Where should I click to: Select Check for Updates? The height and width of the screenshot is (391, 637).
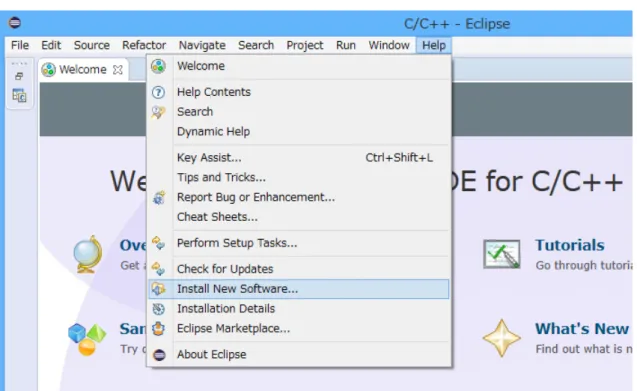[300, 269]
